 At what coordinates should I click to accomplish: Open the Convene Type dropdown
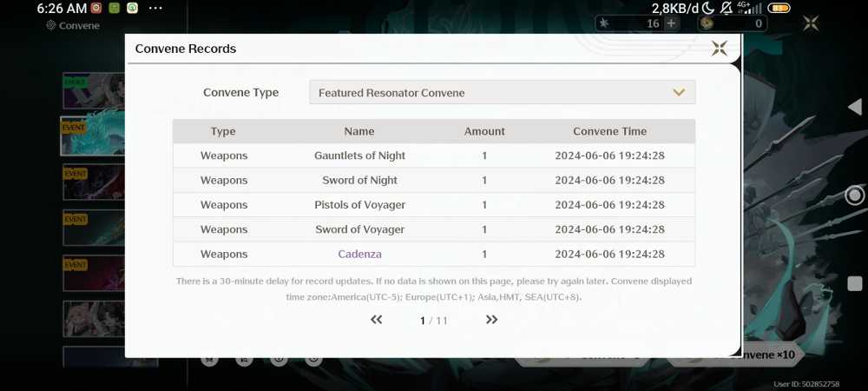tap(502, 92)
